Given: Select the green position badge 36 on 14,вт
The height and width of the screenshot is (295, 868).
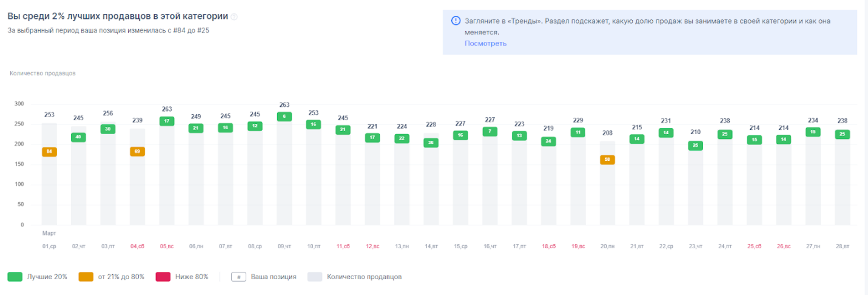Looking at the screenshot, I should pos(431,143).
